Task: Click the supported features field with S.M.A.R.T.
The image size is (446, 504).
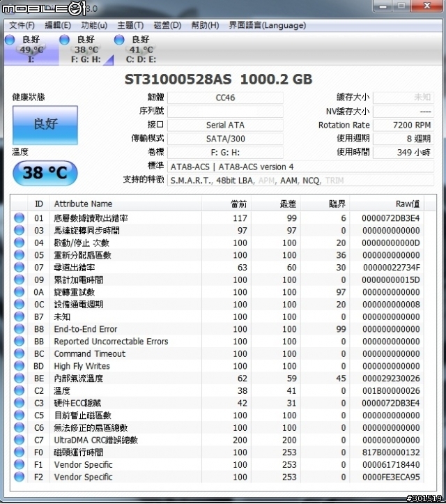Action: point(300,181)
